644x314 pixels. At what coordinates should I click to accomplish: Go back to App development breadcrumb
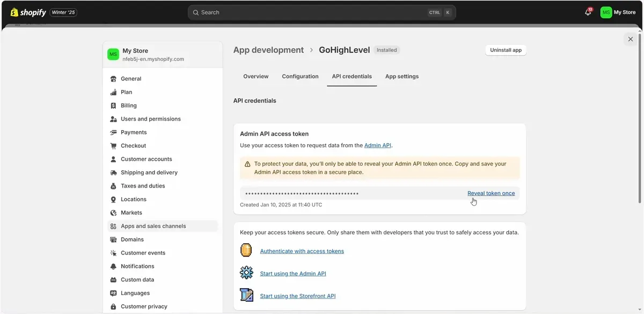click(x=268, y=50)
